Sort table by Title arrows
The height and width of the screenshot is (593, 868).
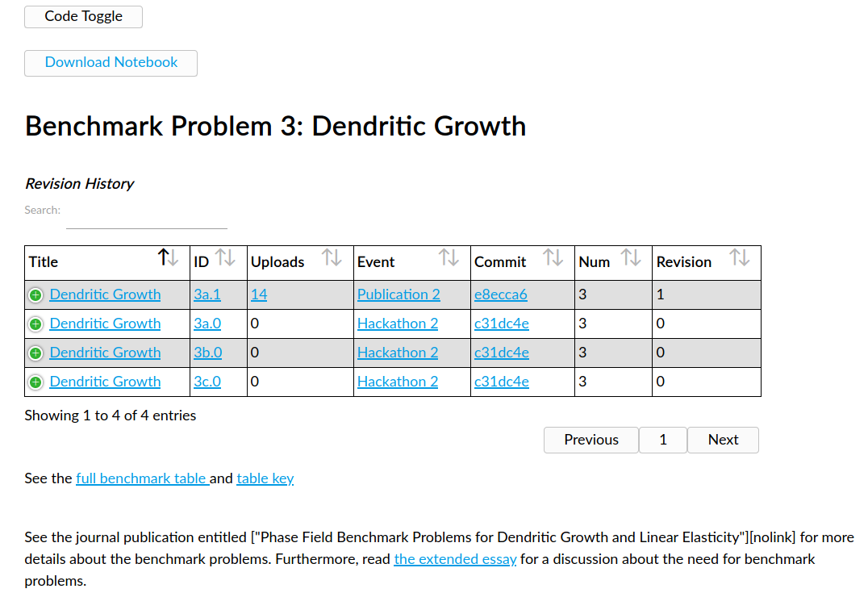click(169, 257)
